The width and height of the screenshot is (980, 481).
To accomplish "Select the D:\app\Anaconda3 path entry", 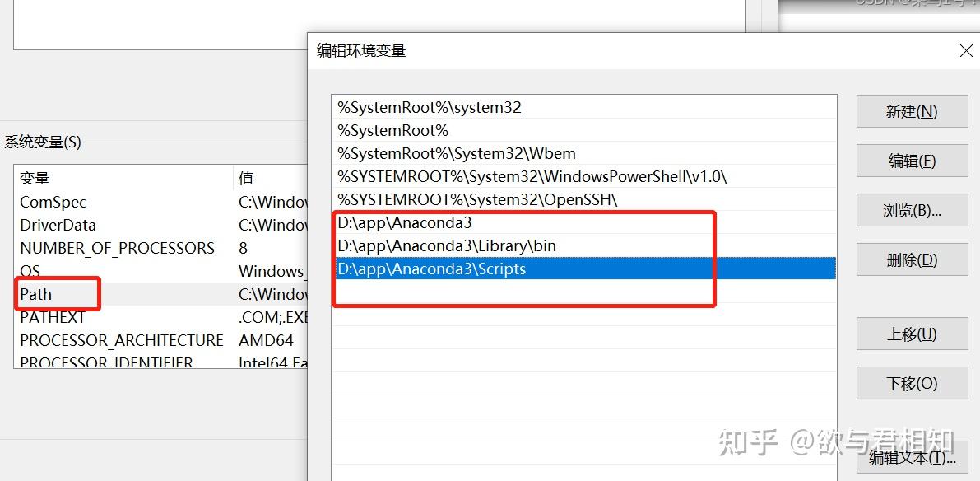I will pyautogui.click(x=494, y=222).
